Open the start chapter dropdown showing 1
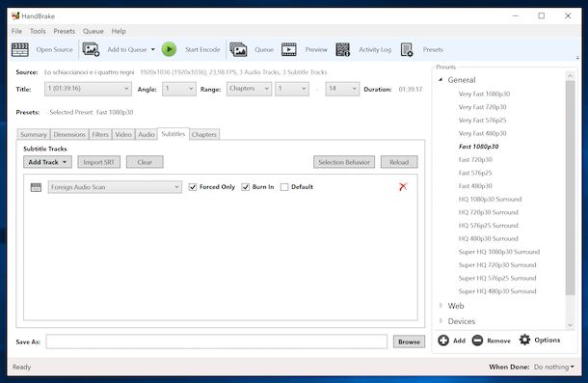Image resolution: width=588 pixels, height=383 pixels. click(x=292, y=89)
